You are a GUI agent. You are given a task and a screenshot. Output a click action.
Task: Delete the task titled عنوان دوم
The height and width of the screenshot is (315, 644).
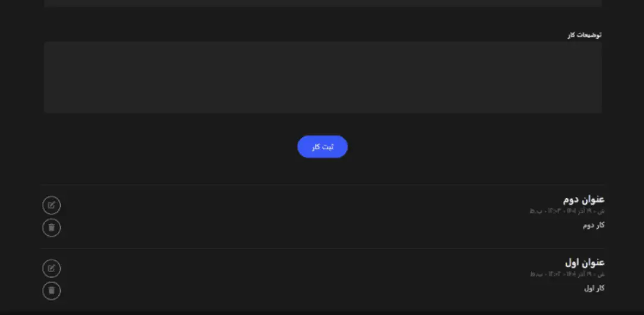(x=51, y=228)
